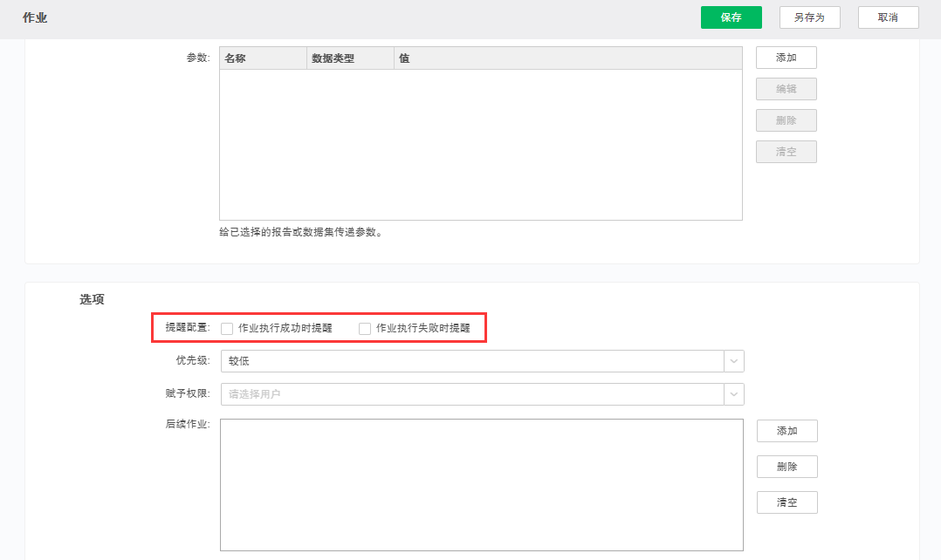
Task: Click the green 保存 button
Action: [x=731, y=17]
